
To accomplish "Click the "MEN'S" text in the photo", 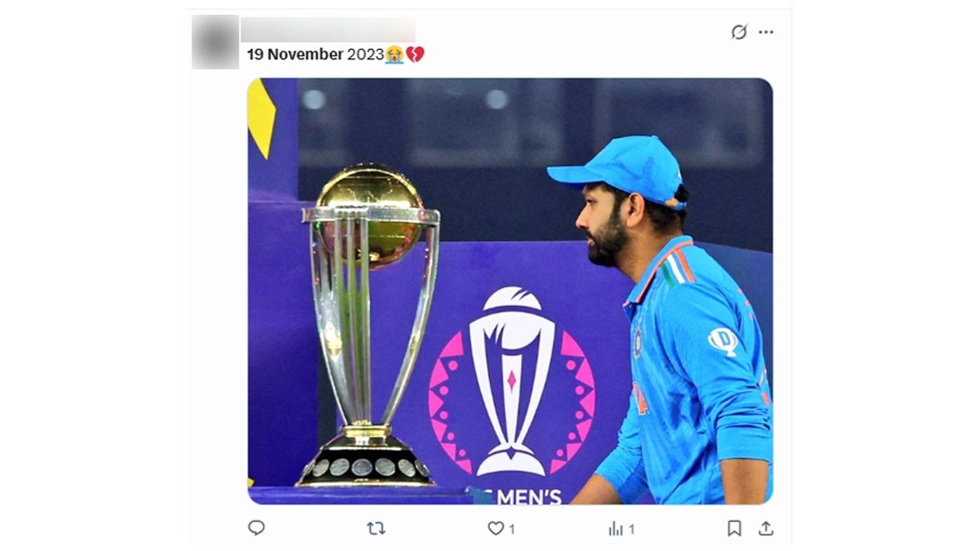I will (528, 495).
